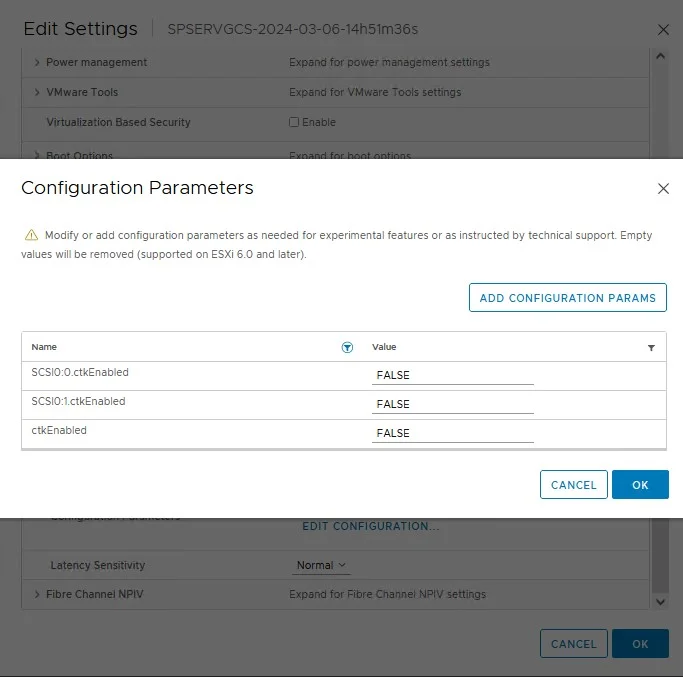Image resolution: width=683 pixels, height=677 pixels.
Task: Expand the Power management section
Action: [37, 62]
